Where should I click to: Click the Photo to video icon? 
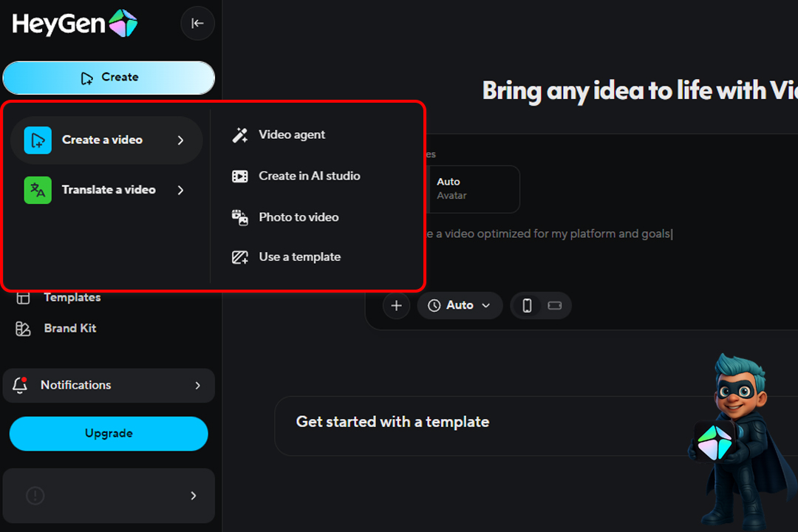click(x=240, y=217)
